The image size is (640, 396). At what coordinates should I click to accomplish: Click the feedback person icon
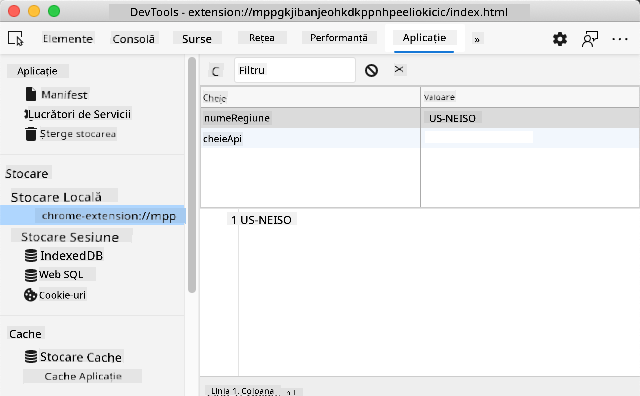tap(589, 39)
